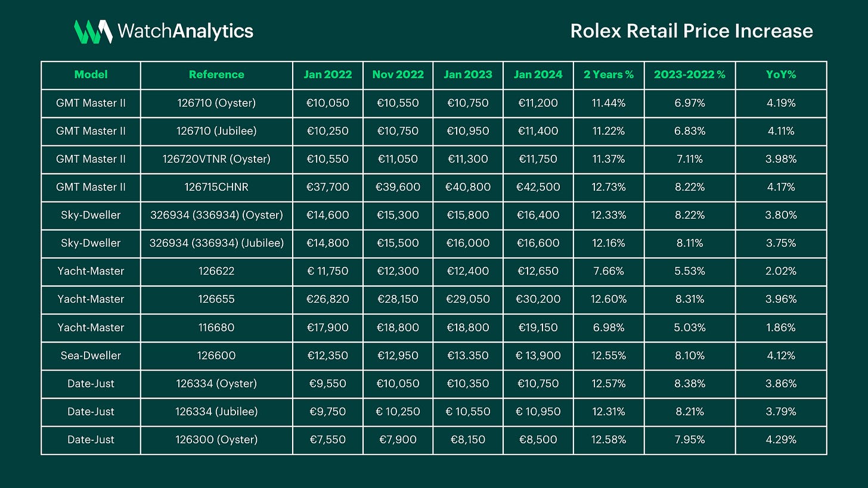
Task: Click reference 326934 (336934) (Jubilee)
Action: [x=216, y=243]
